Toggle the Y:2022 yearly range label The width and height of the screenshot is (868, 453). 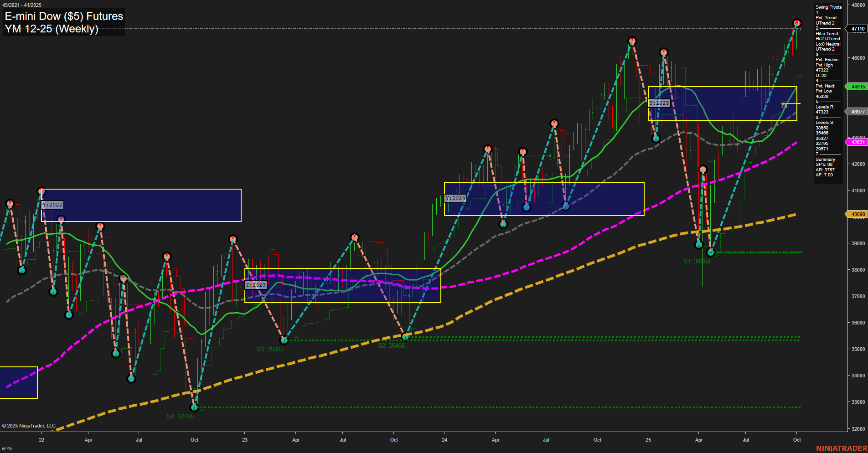click(52, 205)
